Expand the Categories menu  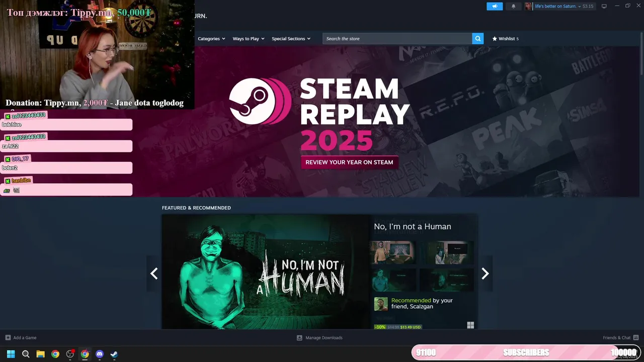[x=211, y=39]
